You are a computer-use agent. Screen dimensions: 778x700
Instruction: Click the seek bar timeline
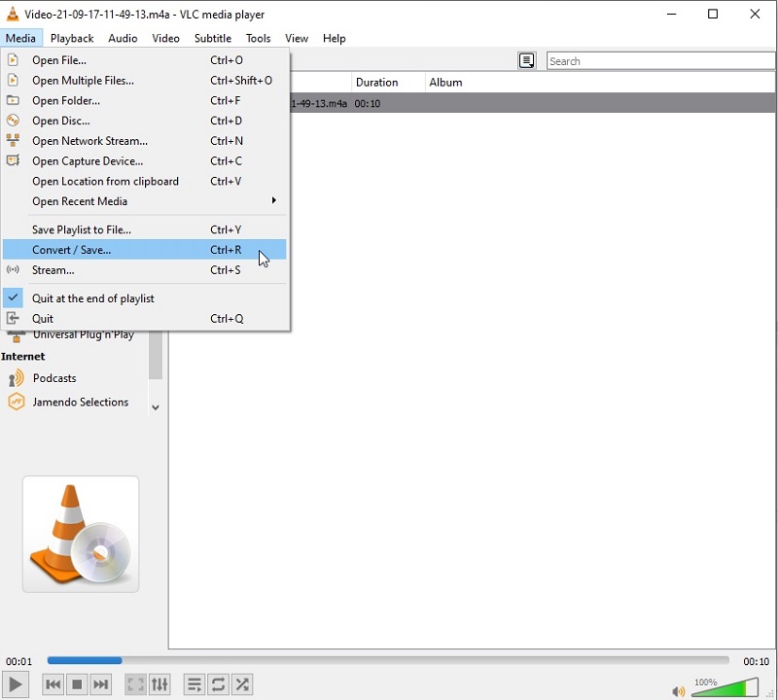389,661
